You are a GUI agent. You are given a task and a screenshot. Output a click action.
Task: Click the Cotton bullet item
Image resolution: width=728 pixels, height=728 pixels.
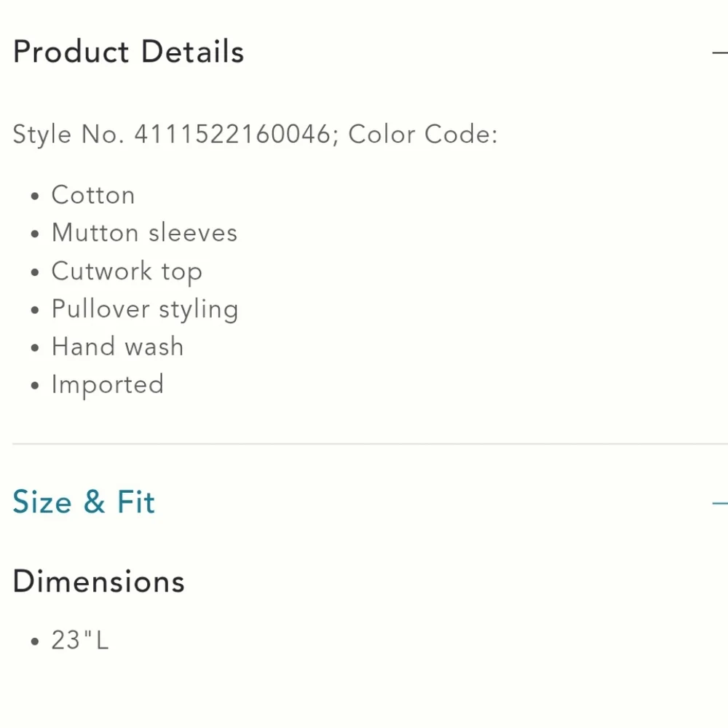93,195
